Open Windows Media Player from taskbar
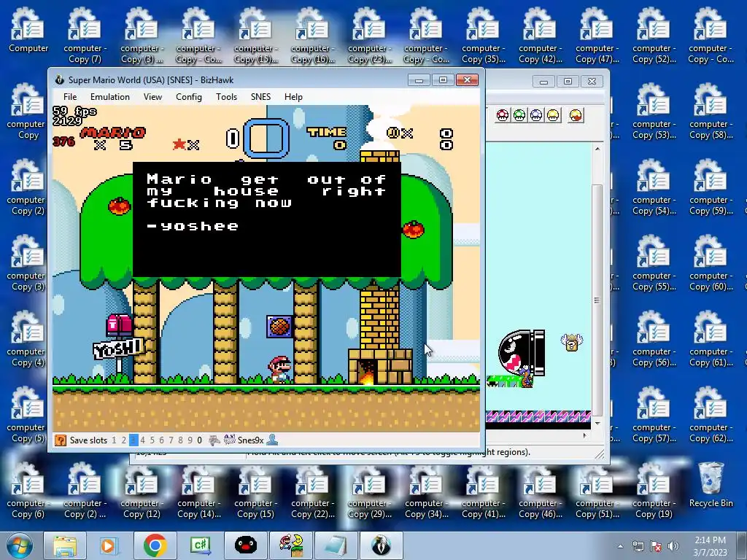The height and width of the screenshot is (560, 747). coord(109,545)
